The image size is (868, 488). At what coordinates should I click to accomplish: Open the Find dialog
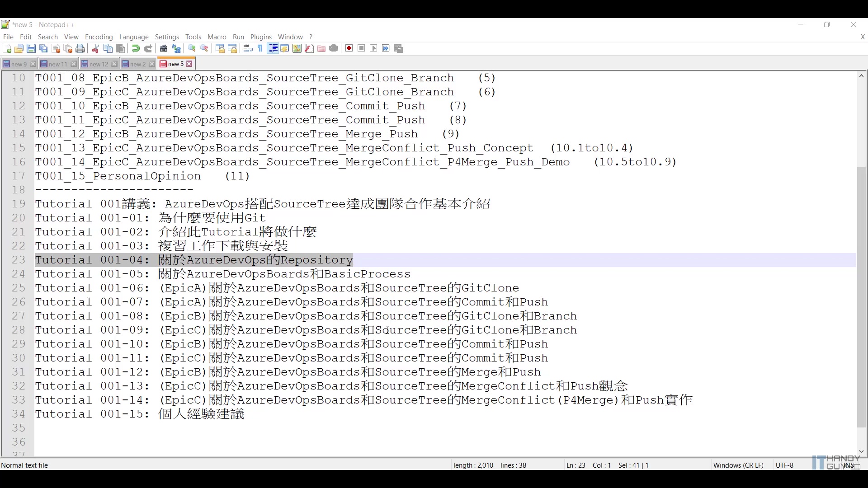tap(164, 48)
